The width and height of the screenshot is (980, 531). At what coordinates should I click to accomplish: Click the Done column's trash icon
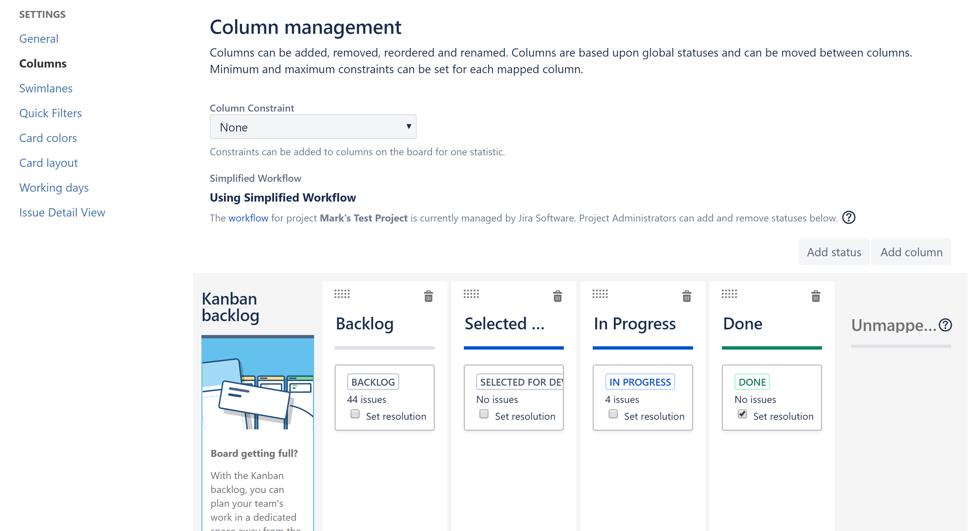pos(816,296)
